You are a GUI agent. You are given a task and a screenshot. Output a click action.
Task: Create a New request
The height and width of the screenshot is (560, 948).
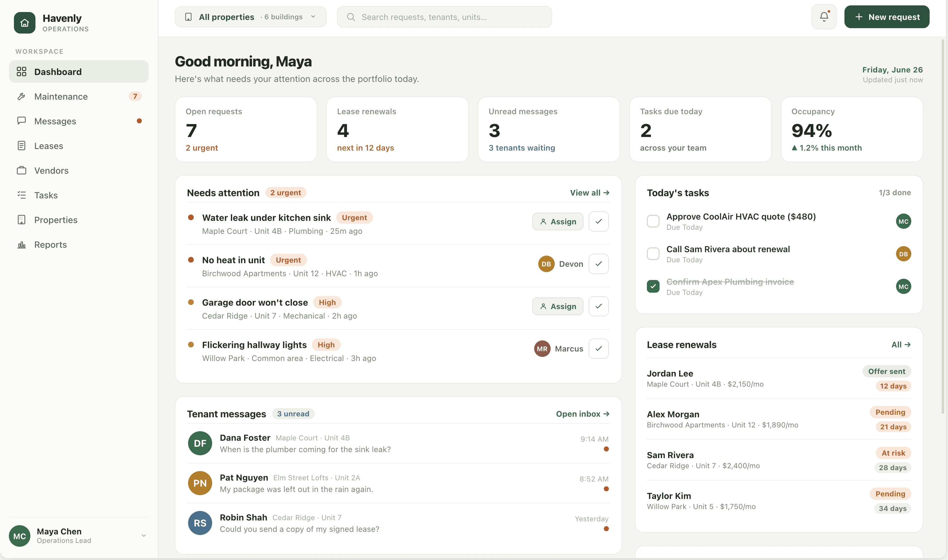(x=887, y=17)
